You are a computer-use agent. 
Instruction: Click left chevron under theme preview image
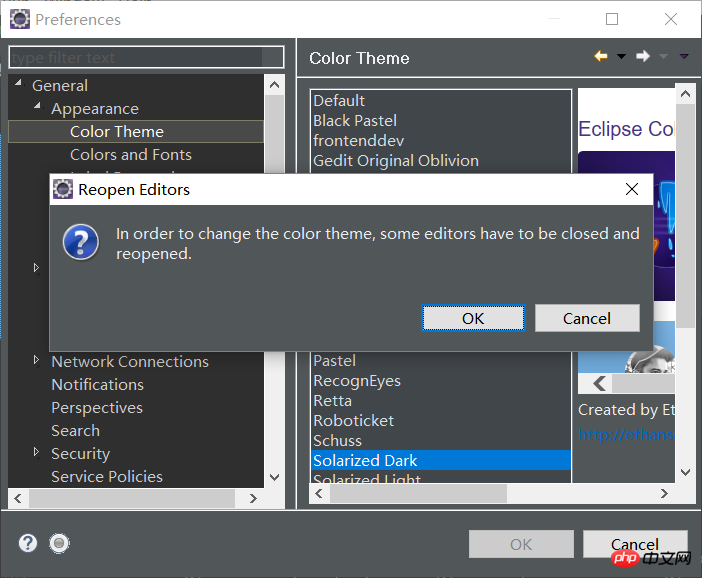click(x=599, y=383)
